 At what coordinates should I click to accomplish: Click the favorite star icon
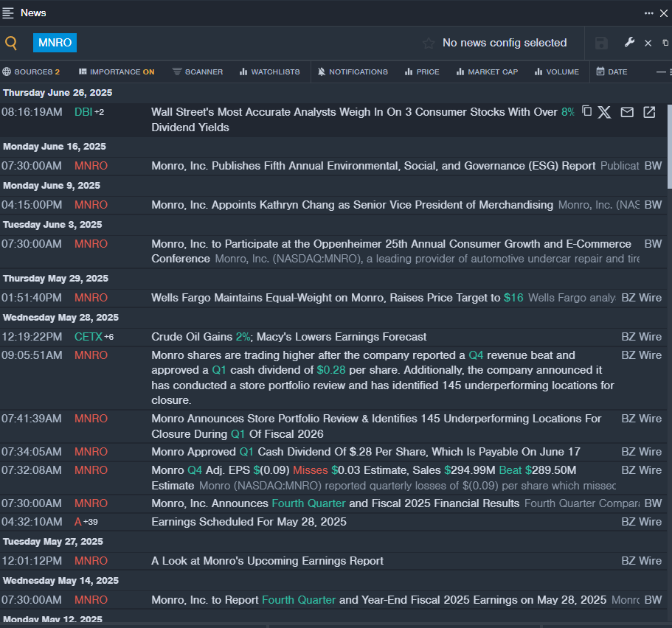pos(428,43)
